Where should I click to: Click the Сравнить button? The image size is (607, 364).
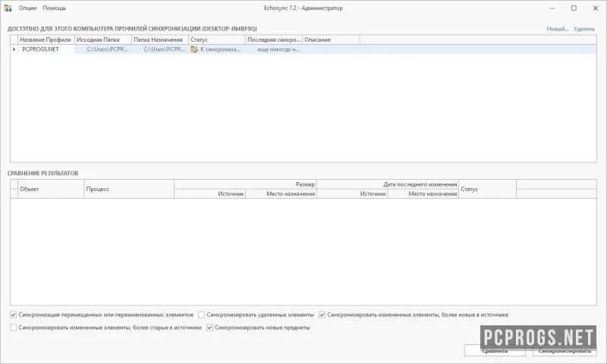pos(495,350)
